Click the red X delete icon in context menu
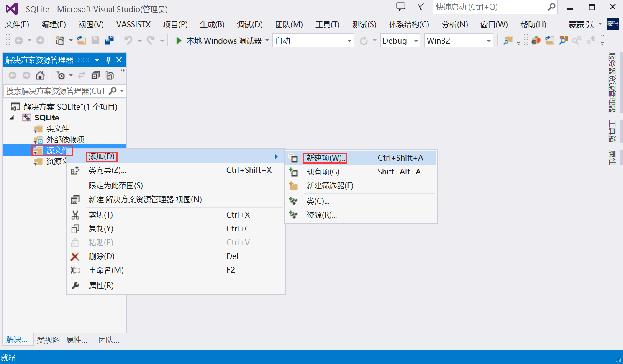The image size is (623, 364). [x=76, y=256]
